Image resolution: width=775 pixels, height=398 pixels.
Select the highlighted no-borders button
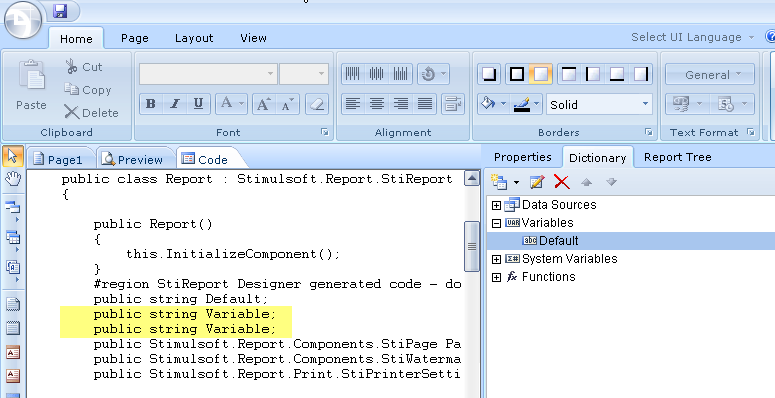(541, 74)
